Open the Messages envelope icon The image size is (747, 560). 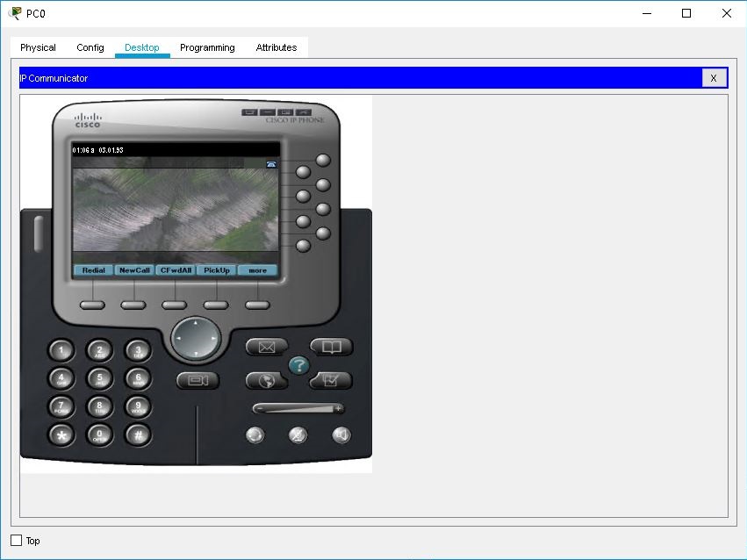(x=265, y=347)
